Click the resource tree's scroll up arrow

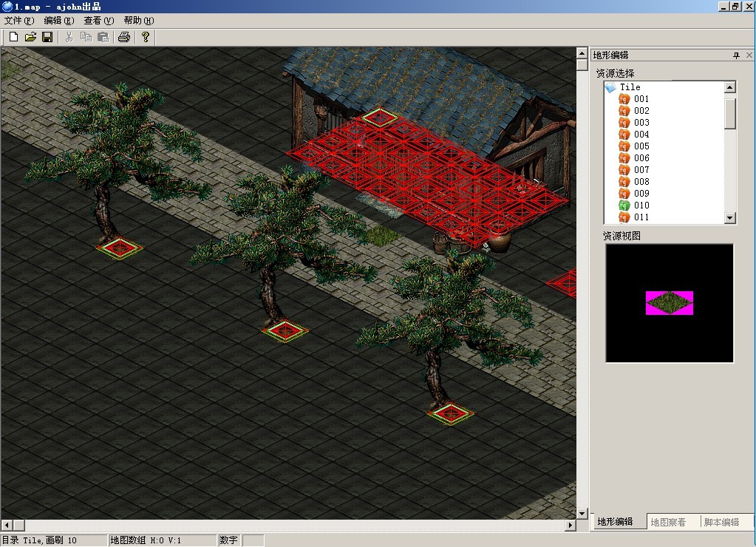[730, 87]
